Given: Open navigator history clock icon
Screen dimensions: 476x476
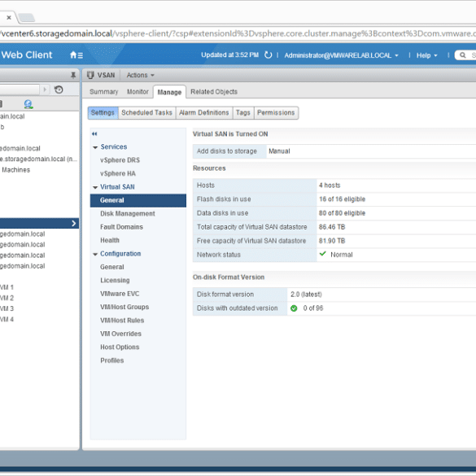Looking at the screenshot, I should tap(59, 90).
